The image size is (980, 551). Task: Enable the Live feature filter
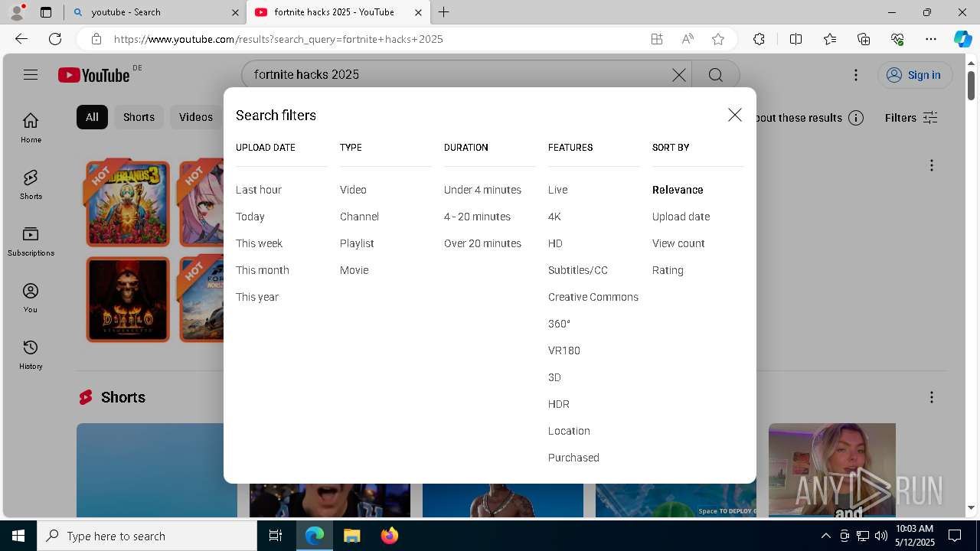pos(557,190)
